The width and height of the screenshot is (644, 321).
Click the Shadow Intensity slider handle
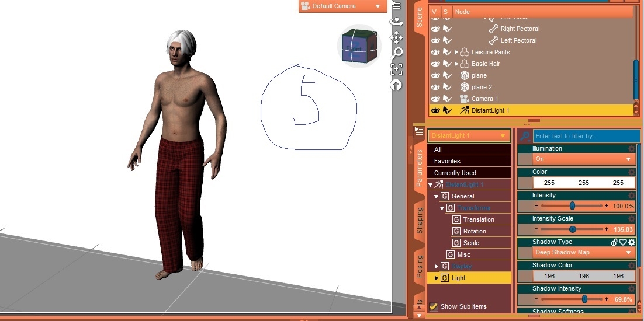[584, 299]
